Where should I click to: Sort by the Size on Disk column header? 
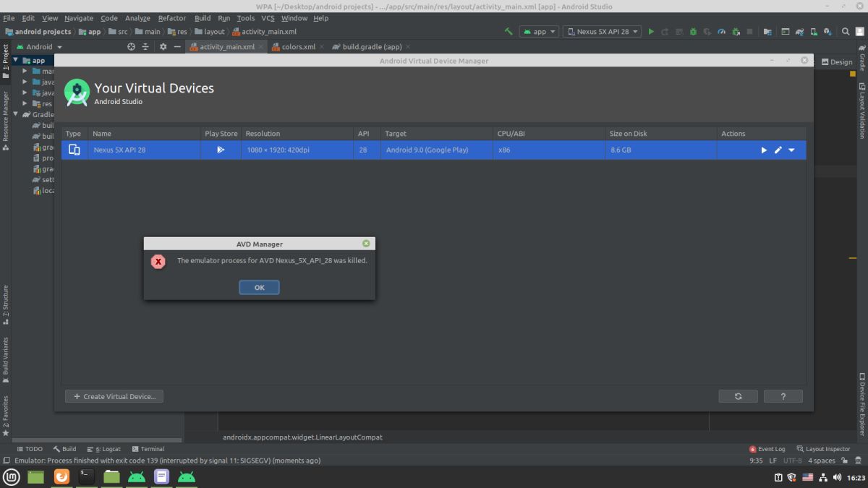(x=661, y=133)
